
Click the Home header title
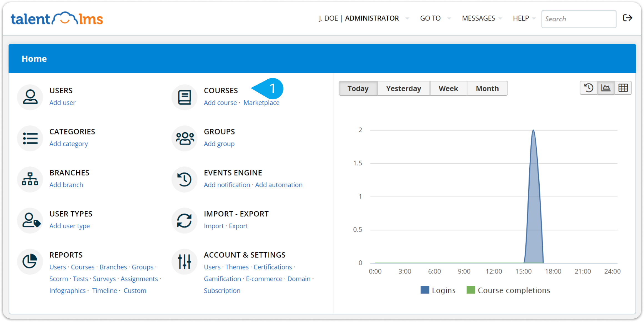[34, 59]
